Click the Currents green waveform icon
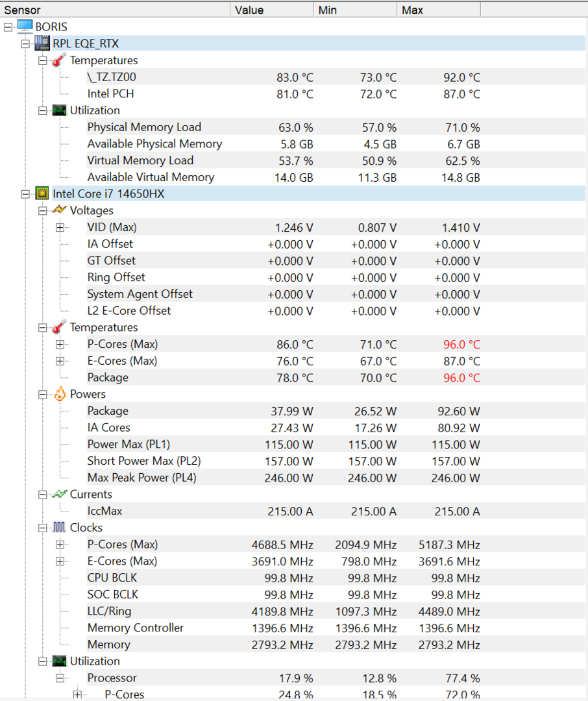 (x=59, y=494)
